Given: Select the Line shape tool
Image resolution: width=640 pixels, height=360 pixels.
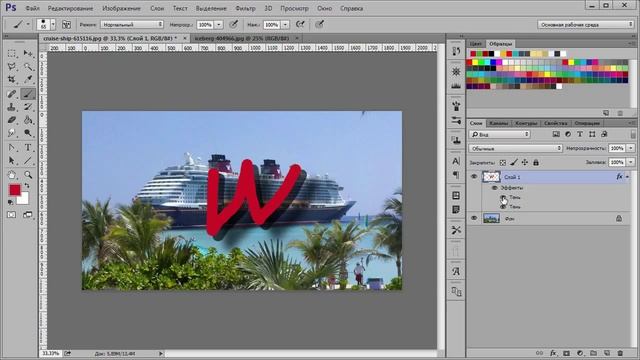Looking at the screenshot, I should pyautogui.click(x=28, y=161).
